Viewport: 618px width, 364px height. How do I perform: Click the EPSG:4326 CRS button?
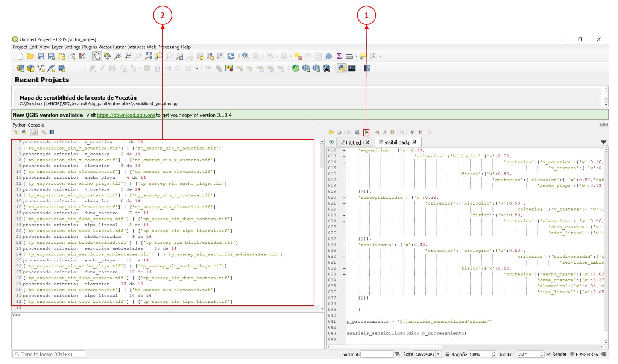(584, 354)
